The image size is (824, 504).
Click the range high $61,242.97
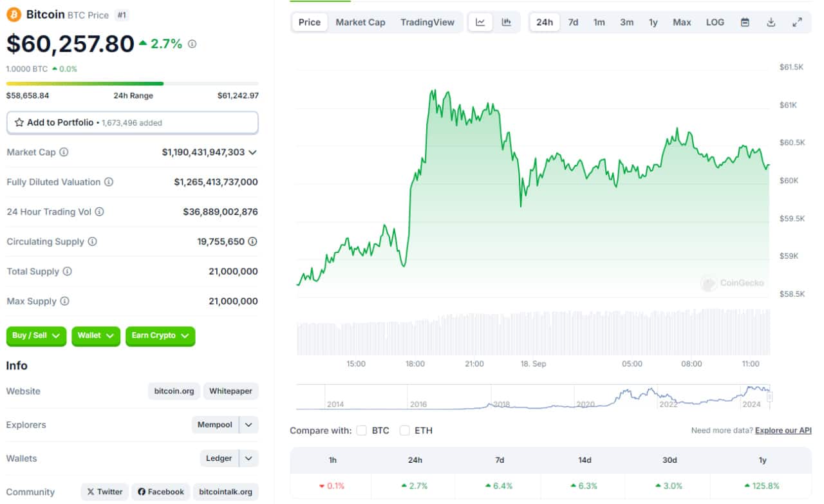pyautogui.click(x=238, y=95)
